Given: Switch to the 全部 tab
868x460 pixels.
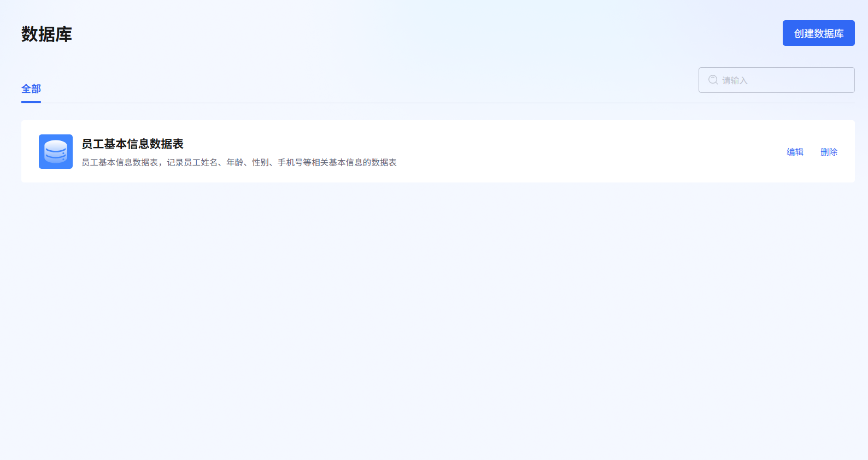Looking at the screenshot, I should 31,89.
